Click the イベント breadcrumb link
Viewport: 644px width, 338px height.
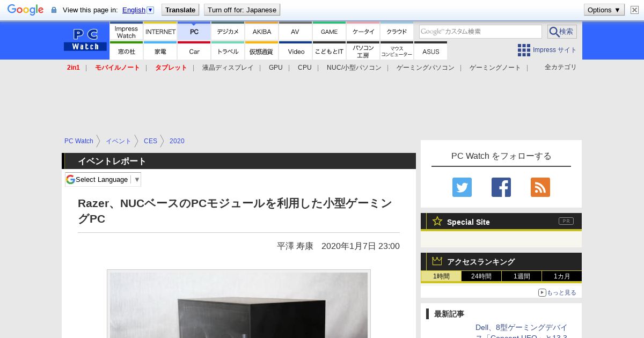click(119, 141)
